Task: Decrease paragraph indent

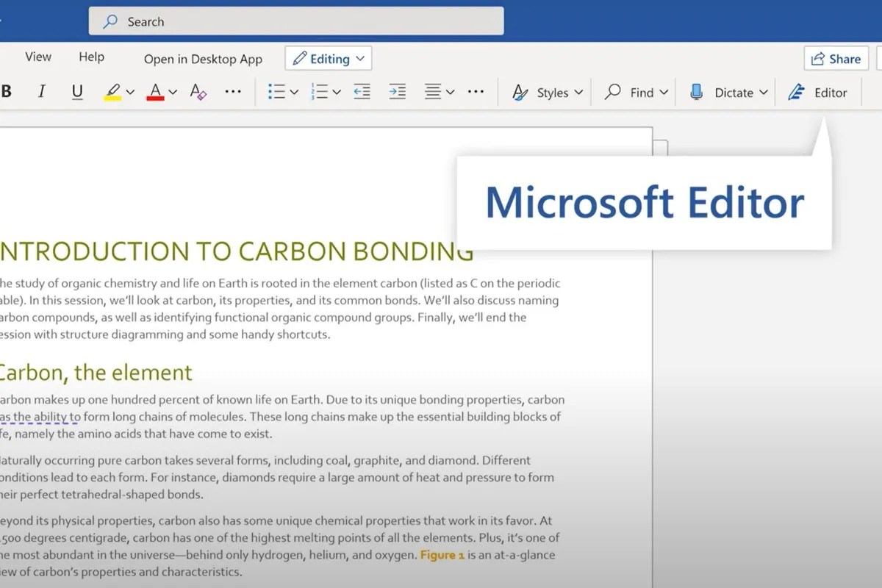Action: 362,93
